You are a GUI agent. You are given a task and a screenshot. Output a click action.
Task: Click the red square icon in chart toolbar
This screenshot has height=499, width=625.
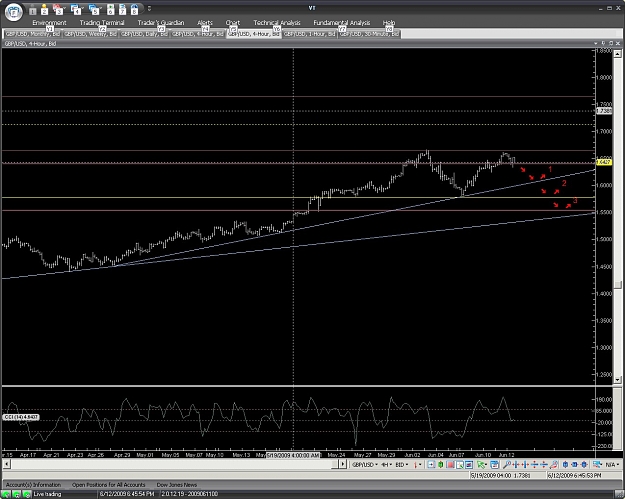[x=450, y=465]
